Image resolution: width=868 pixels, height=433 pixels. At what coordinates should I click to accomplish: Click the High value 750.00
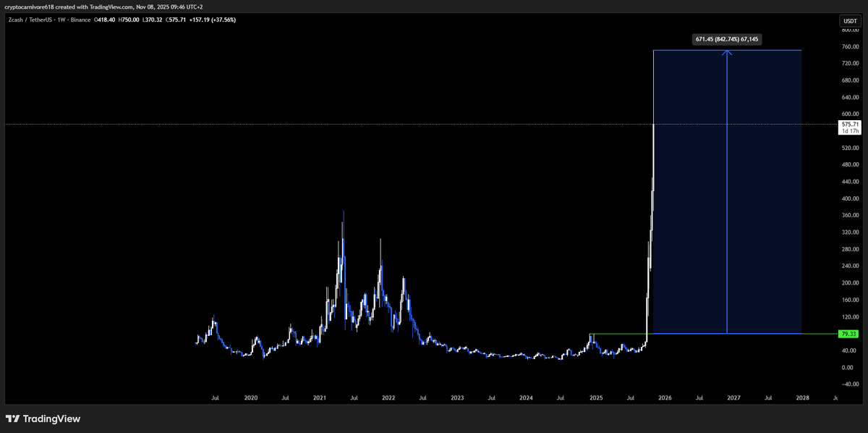130,20
